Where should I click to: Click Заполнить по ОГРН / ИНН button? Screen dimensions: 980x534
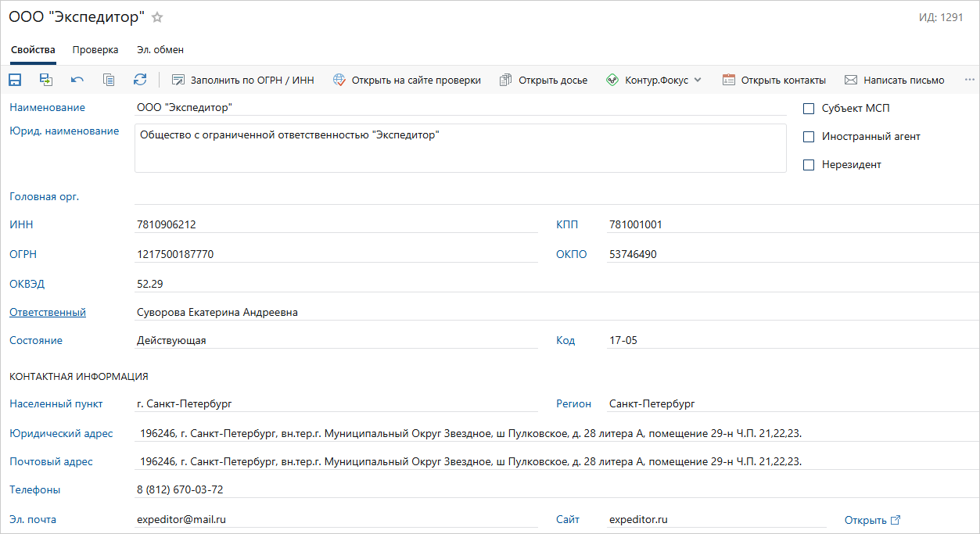243,80
